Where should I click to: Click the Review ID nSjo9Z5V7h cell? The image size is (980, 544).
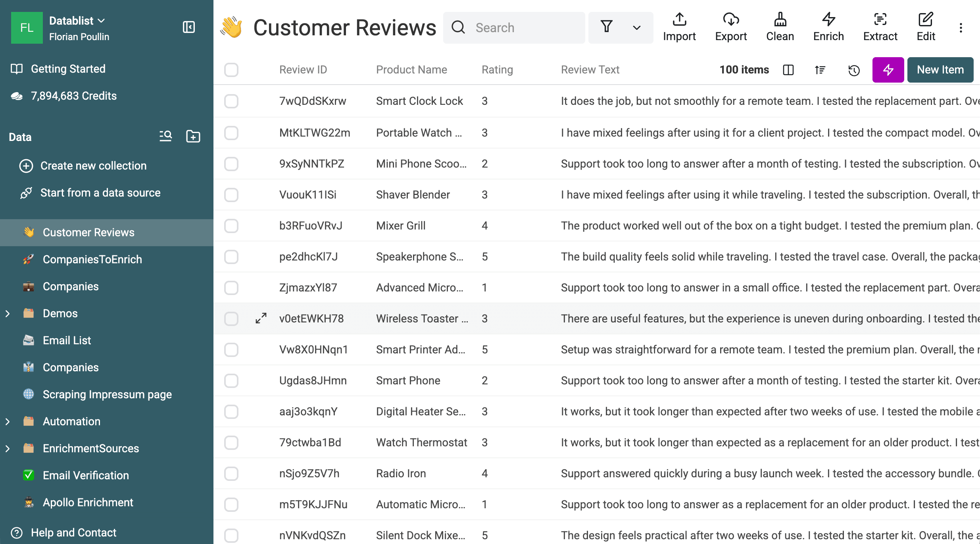pyautogui.click(x=309, y=474)
